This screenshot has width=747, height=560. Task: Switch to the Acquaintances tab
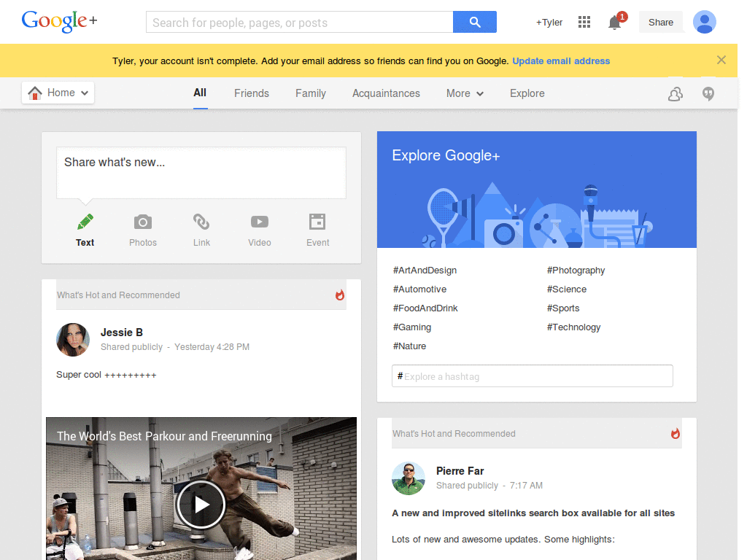[387, 93]
